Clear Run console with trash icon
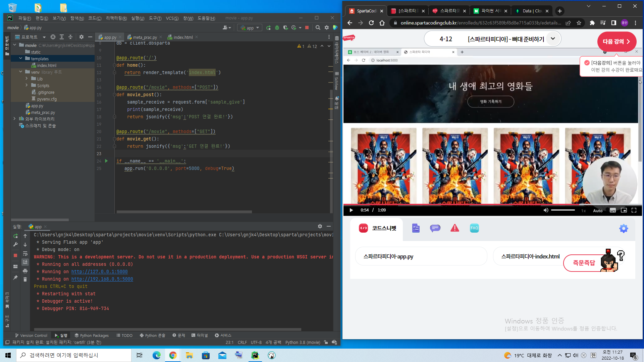This screenshot has width=644, height=362. coord(25,279)
